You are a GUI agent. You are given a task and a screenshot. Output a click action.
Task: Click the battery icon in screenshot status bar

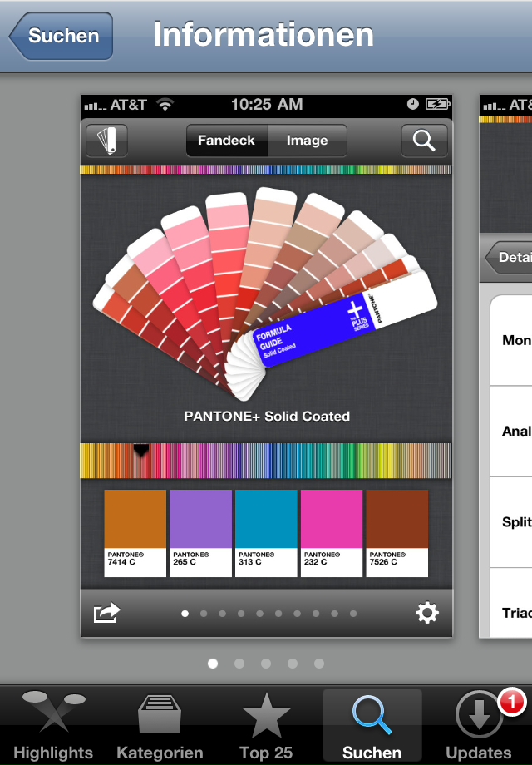[x=437, y=104]
